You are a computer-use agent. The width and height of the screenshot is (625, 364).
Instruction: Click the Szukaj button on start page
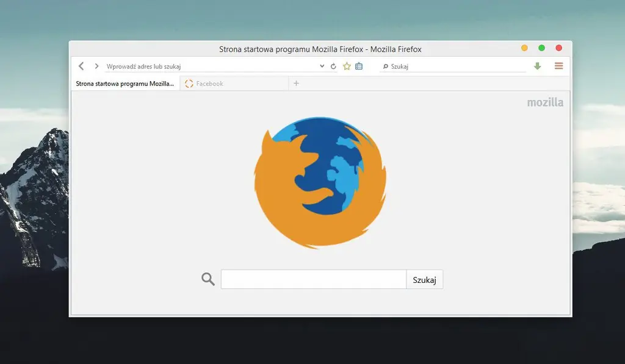click(425, 280)
